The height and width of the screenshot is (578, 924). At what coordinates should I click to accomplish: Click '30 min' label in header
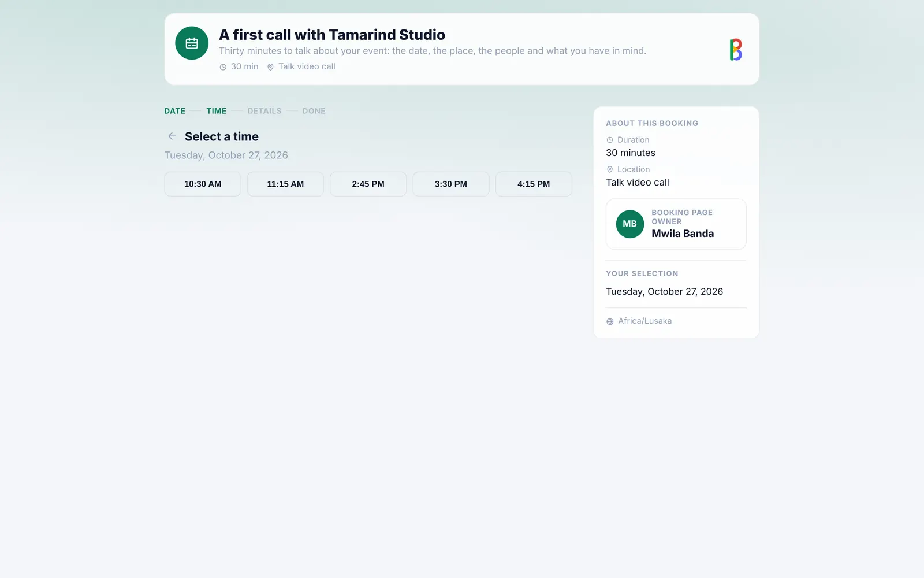pos(245,66)
